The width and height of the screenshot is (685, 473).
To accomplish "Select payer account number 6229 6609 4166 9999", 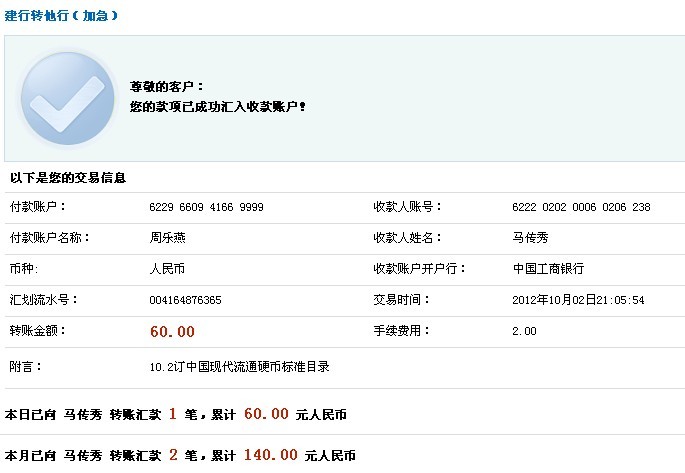I will [x=206, y=207].
